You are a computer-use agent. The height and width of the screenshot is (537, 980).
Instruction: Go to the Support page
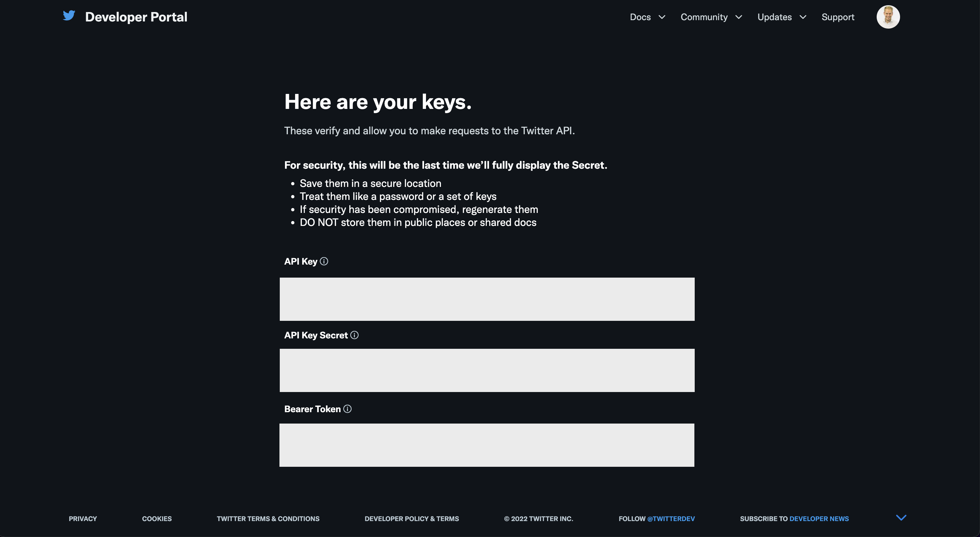(x=838, y=17)
